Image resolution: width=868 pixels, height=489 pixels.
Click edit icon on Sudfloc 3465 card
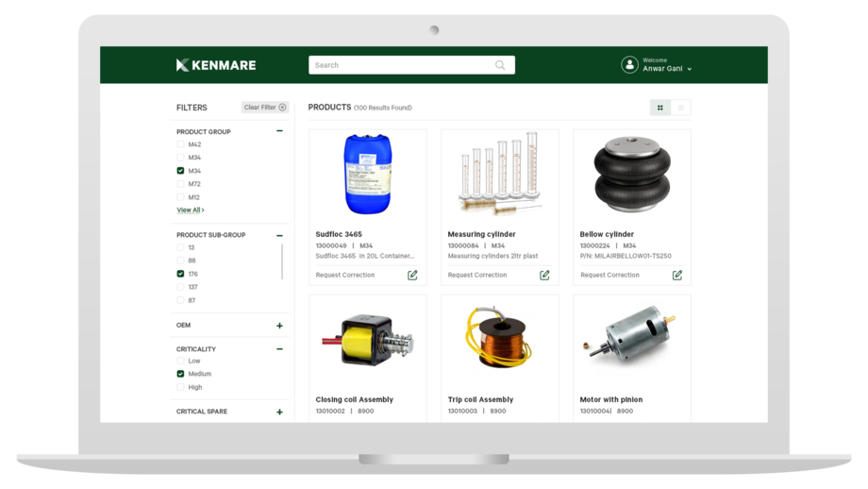pos(412,276)
